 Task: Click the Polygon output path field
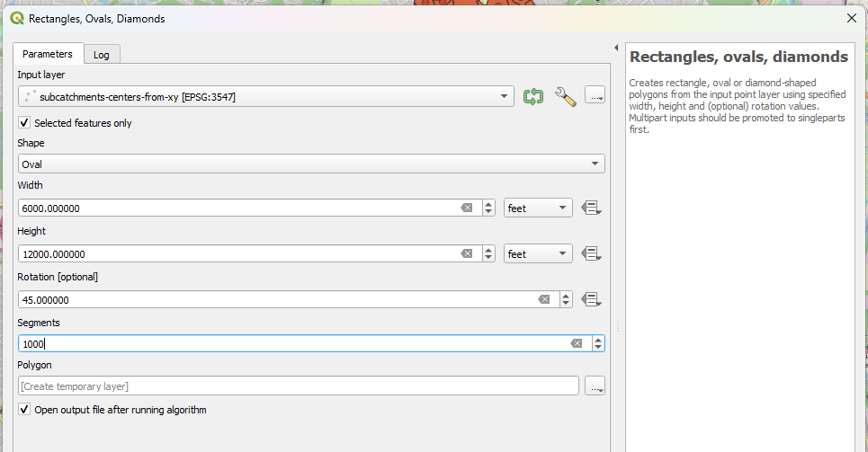coord(299,386)
